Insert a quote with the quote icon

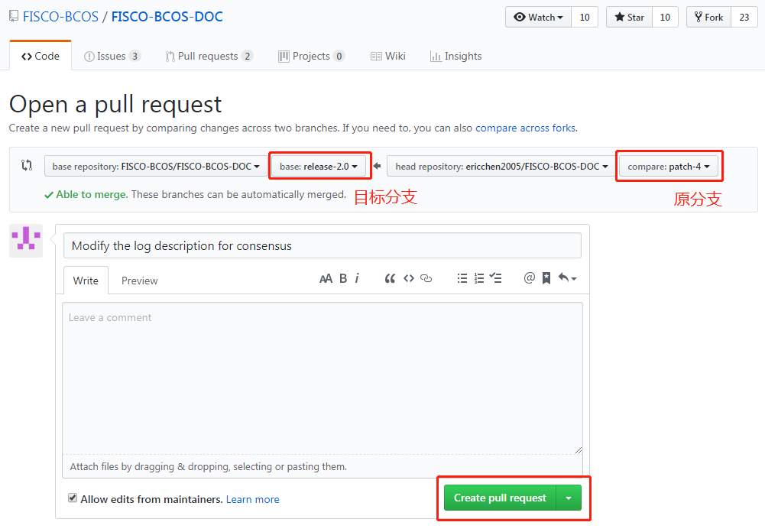390,278
